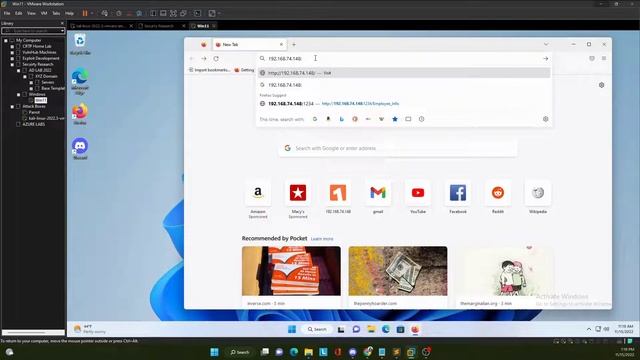Search this time in Bookmarks star icon
640x360 pixels.
(395, 119)
